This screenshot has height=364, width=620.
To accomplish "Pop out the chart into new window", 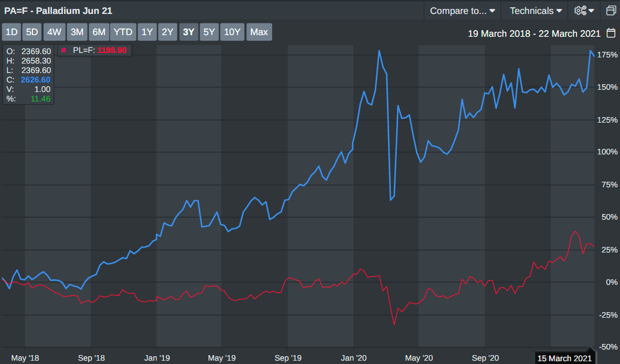I will 611,11.
